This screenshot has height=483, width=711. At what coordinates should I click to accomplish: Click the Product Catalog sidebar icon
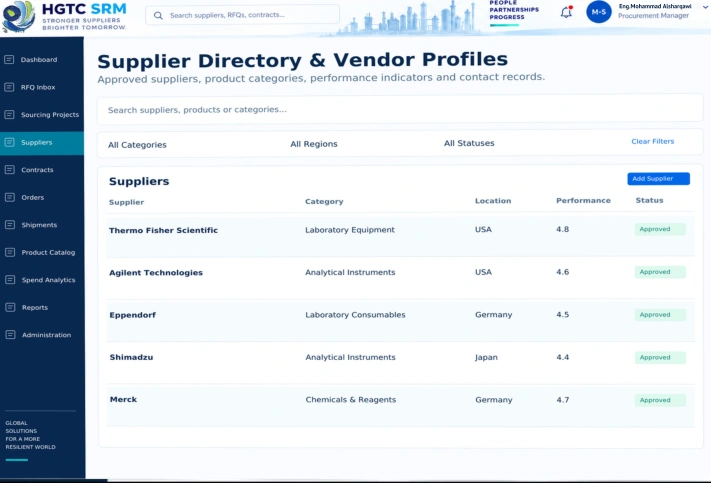click(x=10, y=252)
